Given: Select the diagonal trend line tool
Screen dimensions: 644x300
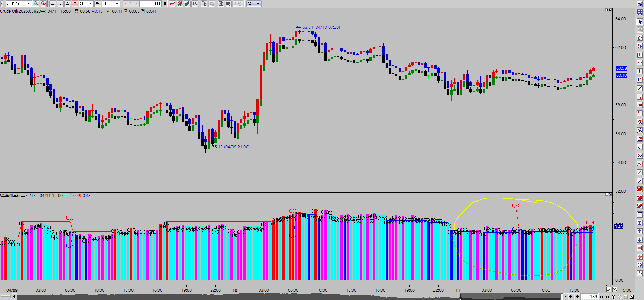Looking at the screenshot, I should pyautogui.click(x=640, y=88).
